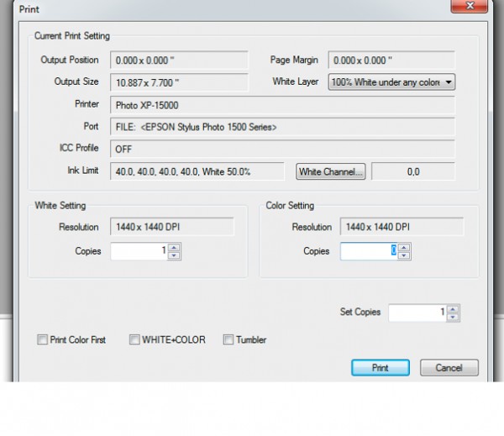Click the Color Setting Copies input field
Screen dimensions: 504x436
(368, 251)
